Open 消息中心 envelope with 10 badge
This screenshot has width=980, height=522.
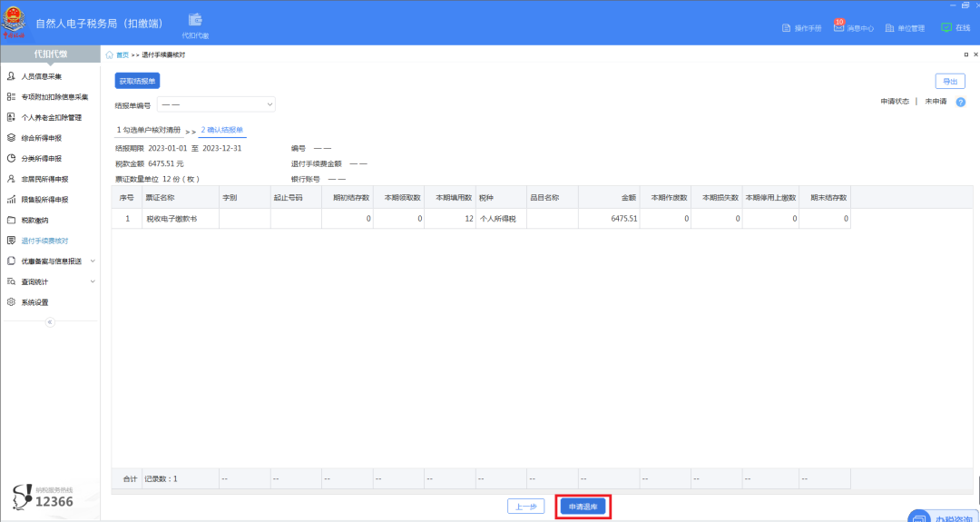pos(838,27)
